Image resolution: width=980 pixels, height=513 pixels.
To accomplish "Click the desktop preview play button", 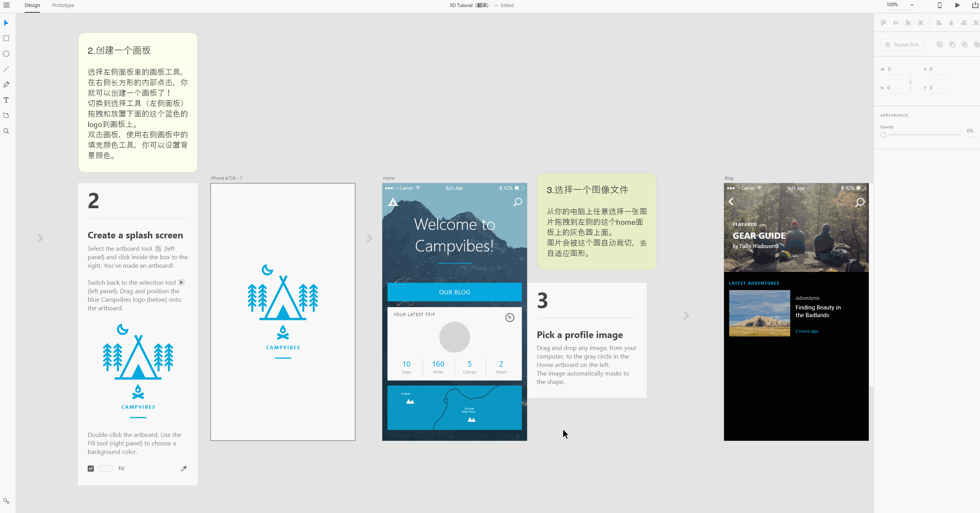I will coord(957,5).
